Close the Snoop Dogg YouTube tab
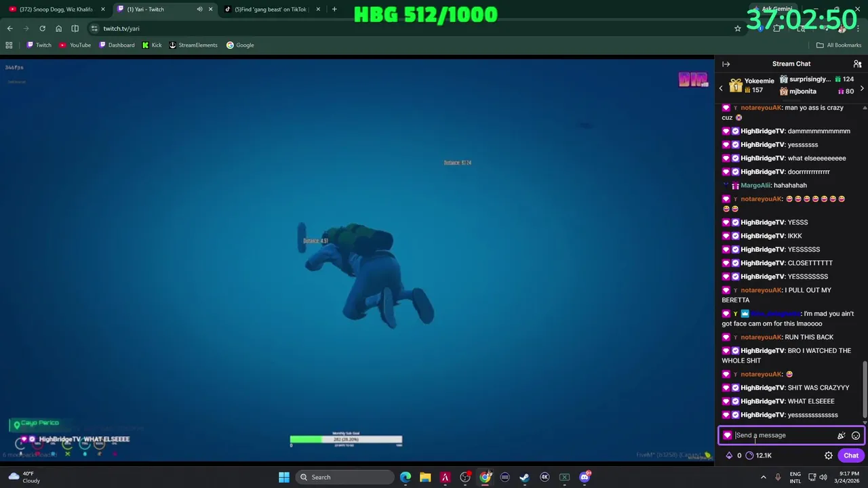This screenshot has width=868, height=488. pos(103,9)
